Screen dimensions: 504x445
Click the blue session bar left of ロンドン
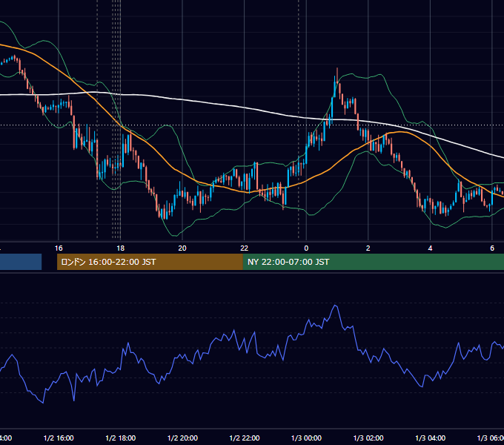(x=21, y=262)
